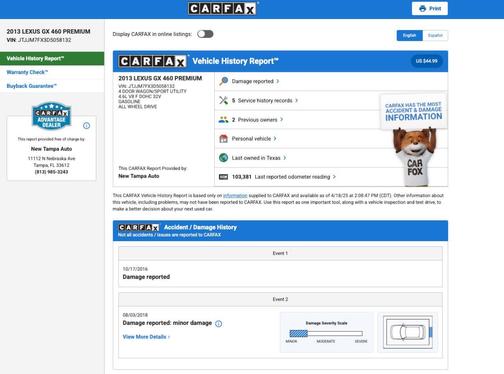Click the Personal vehicle garage icon
This screenshot has width=504, height=374.
[223, 139]
